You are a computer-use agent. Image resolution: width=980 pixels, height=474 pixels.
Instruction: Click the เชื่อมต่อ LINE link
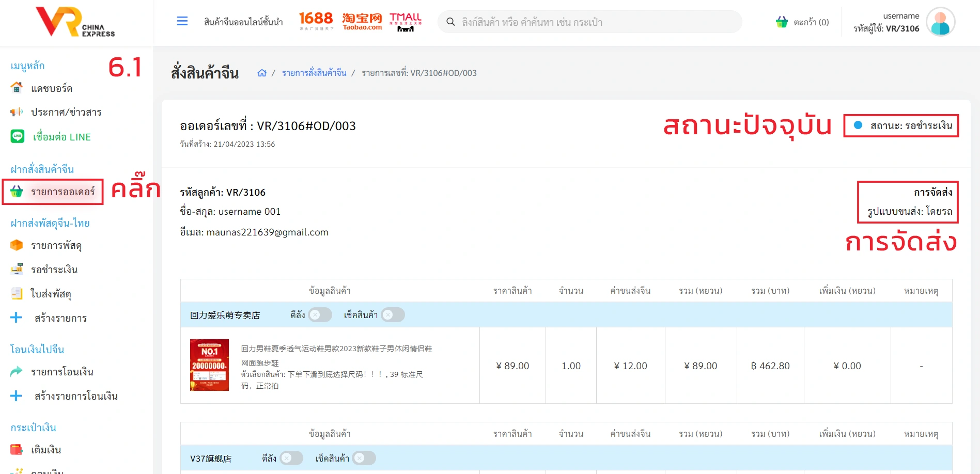coord(61,137)
